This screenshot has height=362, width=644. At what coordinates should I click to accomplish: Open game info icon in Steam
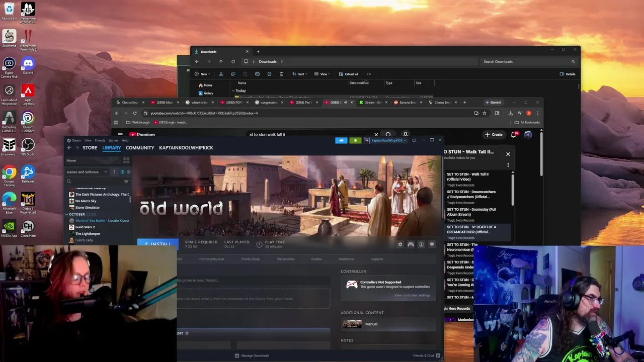[x=421, y=244]
